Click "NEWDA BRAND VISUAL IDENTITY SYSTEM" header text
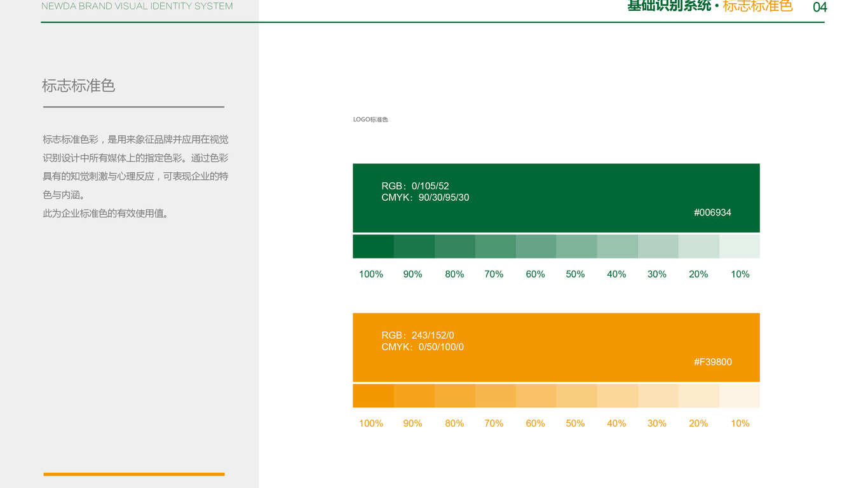 137,6
